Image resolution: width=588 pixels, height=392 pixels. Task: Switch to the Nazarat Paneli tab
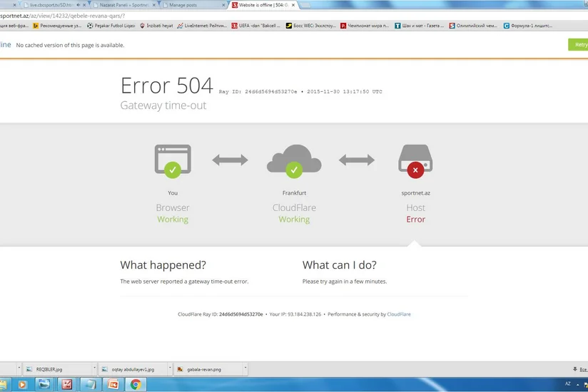(123, 5)
